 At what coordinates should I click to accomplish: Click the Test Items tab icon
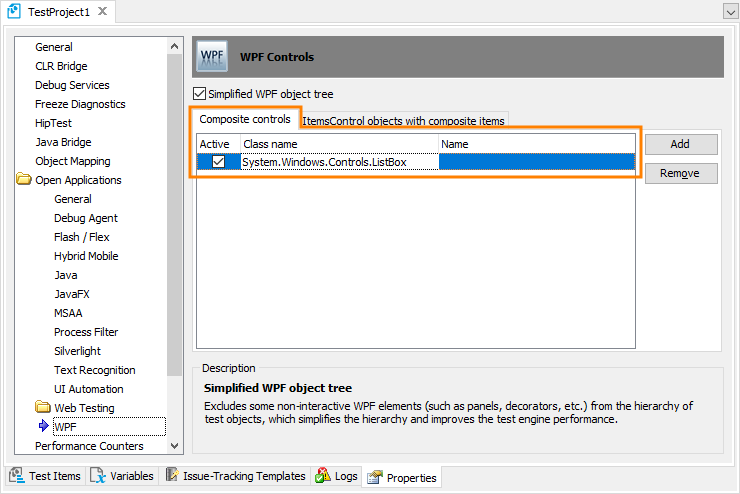click(17, 476)
